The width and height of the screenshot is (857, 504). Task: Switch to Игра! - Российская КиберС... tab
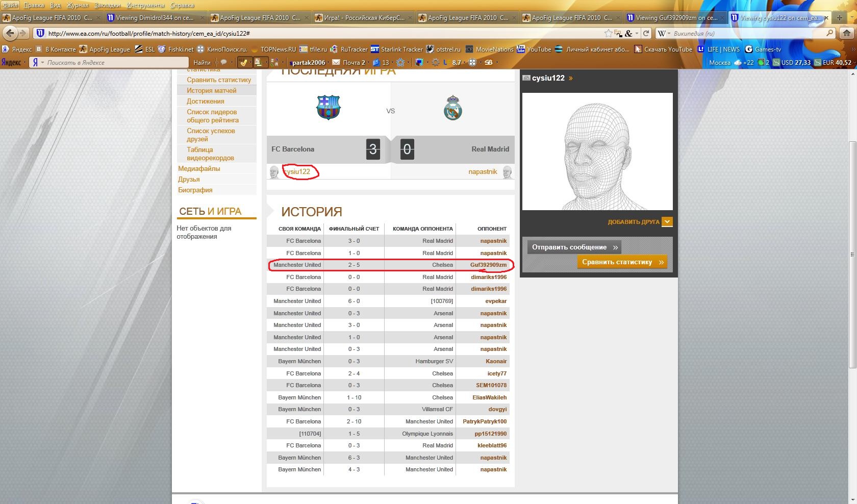pos(364,18)
